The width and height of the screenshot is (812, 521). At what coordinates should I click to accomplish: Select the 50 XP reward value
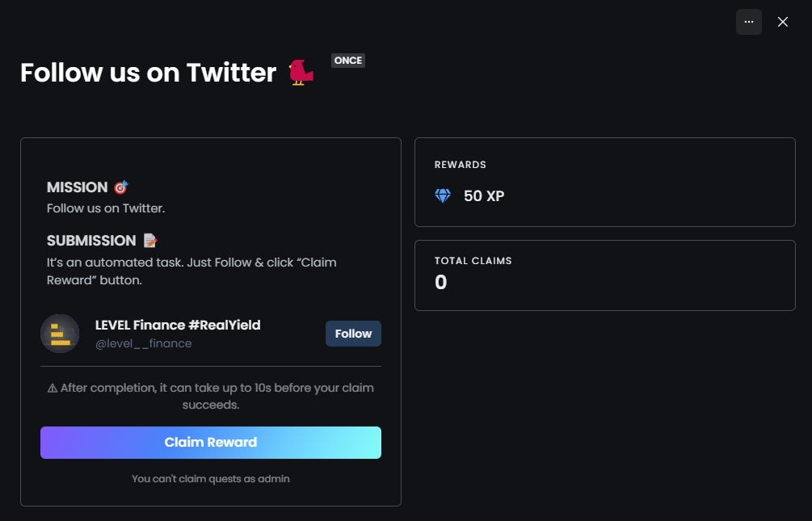[484, 195]
